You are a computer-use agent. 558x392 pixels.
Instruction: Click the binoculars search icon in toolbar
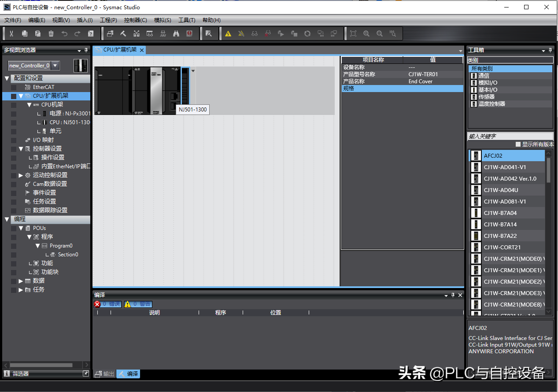176,33
